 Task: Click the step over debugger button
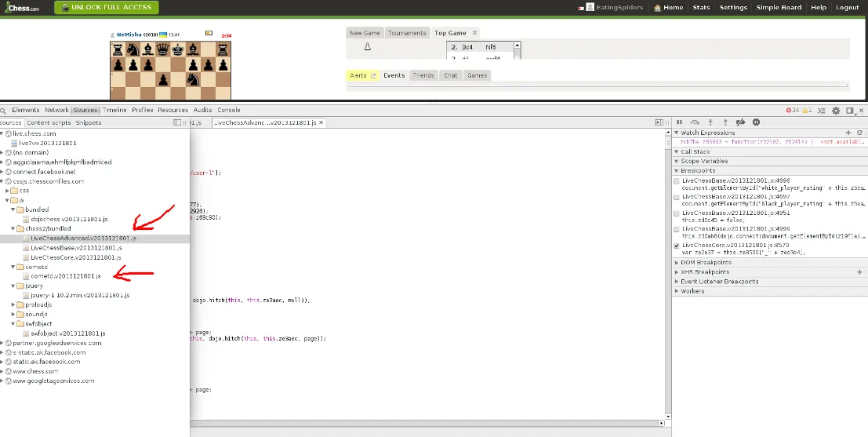pos(695,122)
